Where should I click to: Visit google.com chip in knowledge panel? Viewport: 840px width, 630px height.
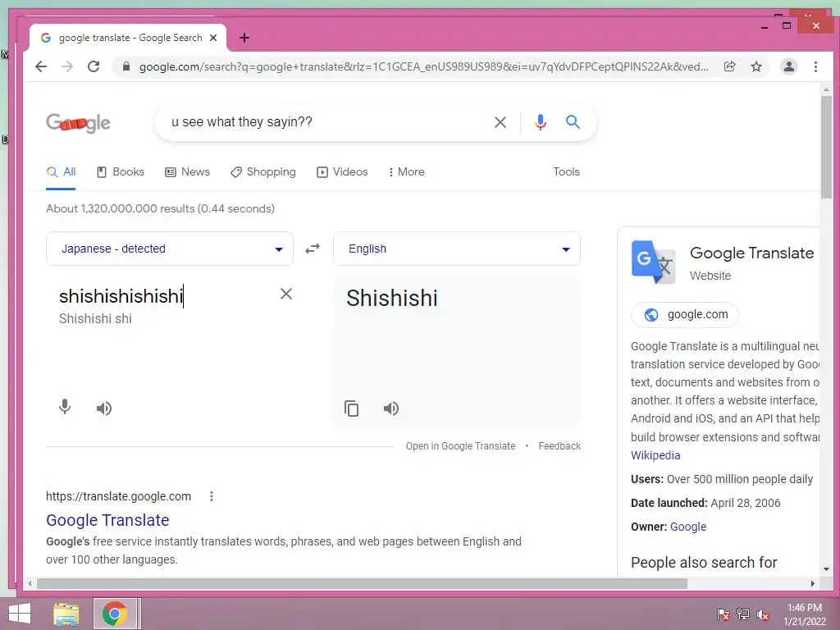685,314
